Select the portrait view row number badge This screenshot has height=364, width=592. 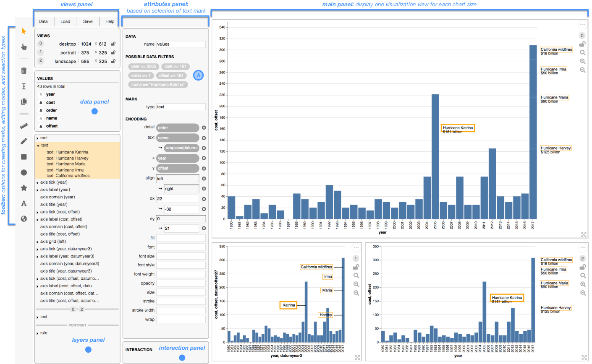(40, 52)
